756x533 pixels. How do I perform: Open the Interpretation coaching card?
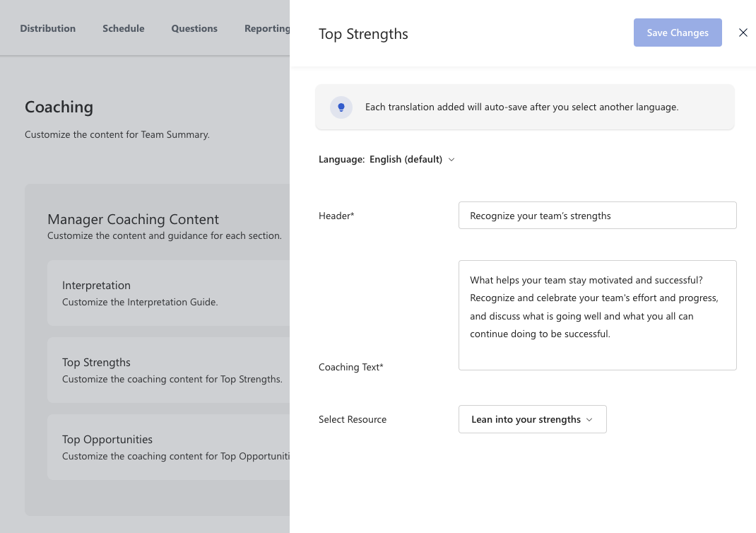click(168, 293)
